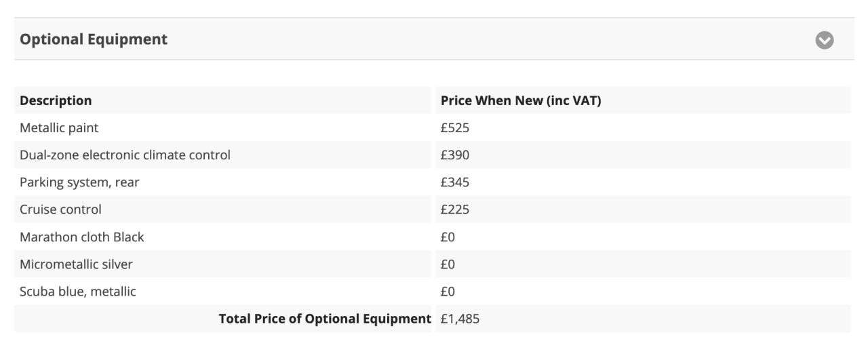Screen dimensions: 868x358
Task: Select Dual-zone electronic climate control entry
Action: click(x=125, y=155)
